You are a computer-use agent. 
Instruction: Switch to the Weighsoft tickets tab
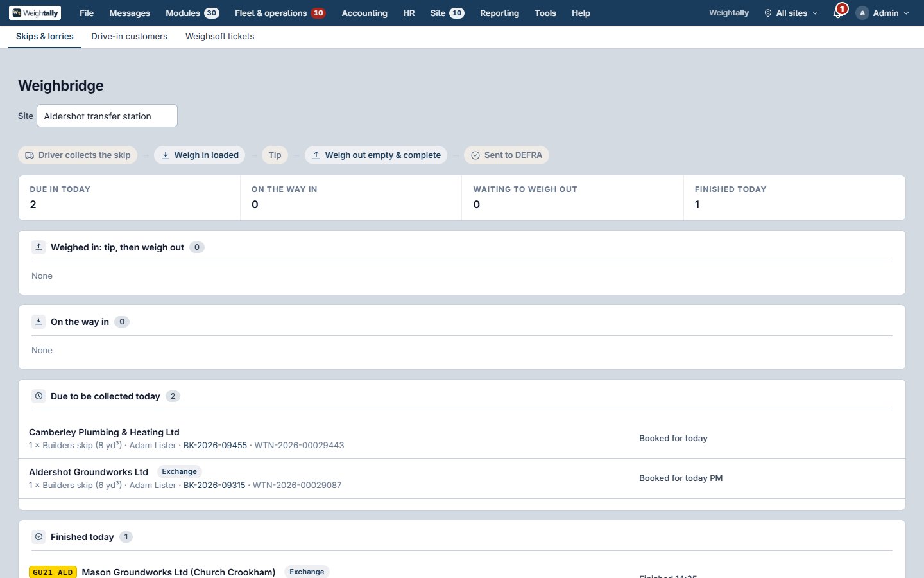[x=219, y=37]
